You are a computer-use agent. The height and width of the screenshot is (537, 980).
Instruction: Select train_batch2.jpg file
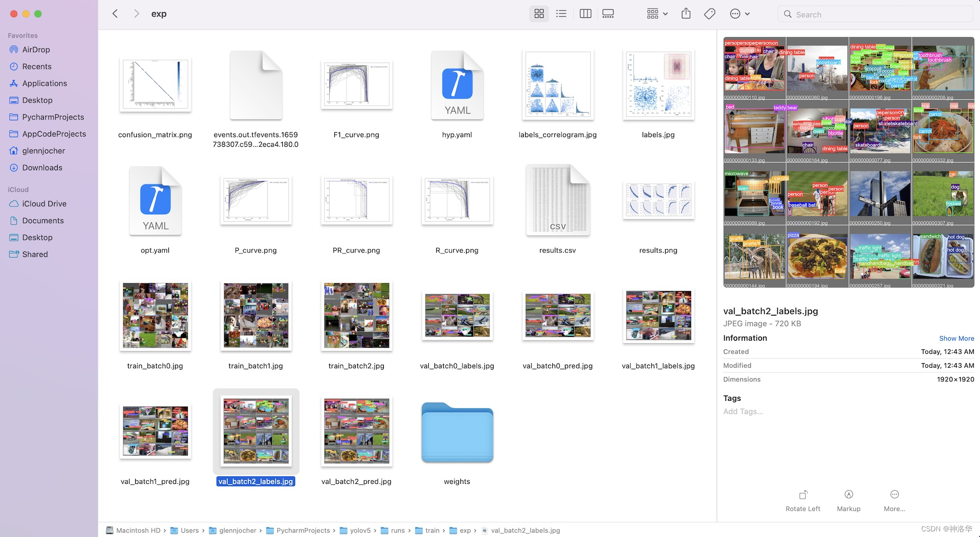356,316
